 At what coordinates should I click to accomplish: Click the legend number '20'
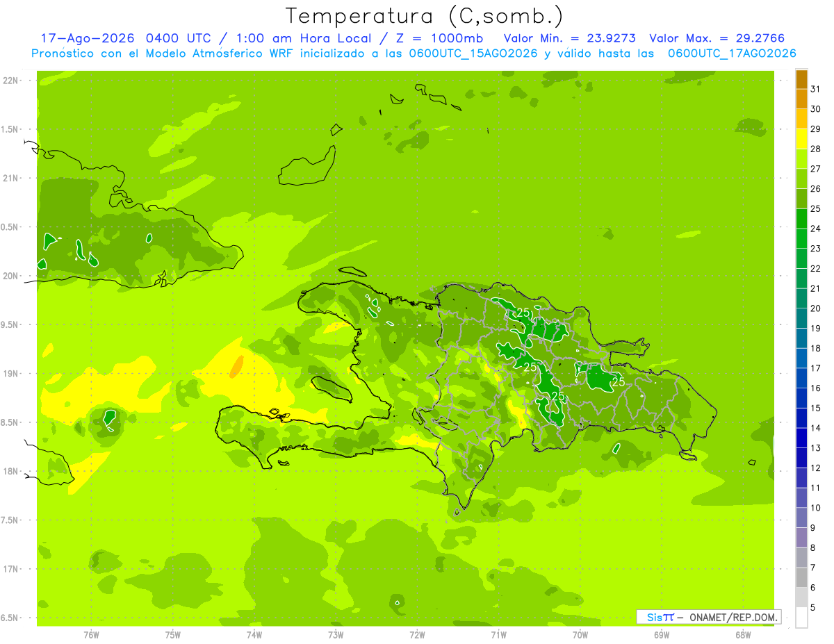816,308
